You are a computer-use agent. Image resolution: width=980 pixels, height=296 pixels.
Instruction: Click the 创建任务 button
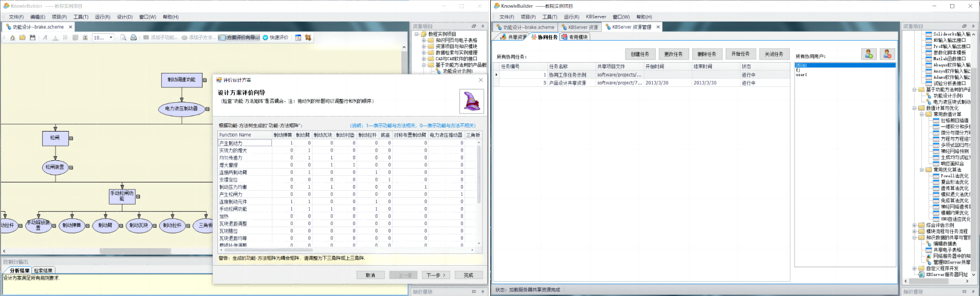[x=640, y=54]
